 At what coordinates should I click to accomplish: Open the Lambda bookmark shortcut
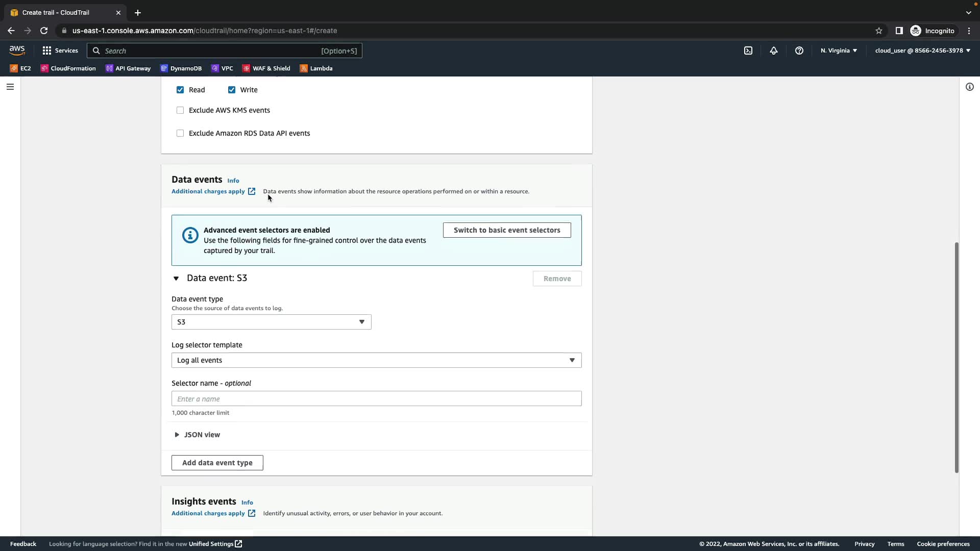[316, 68]
